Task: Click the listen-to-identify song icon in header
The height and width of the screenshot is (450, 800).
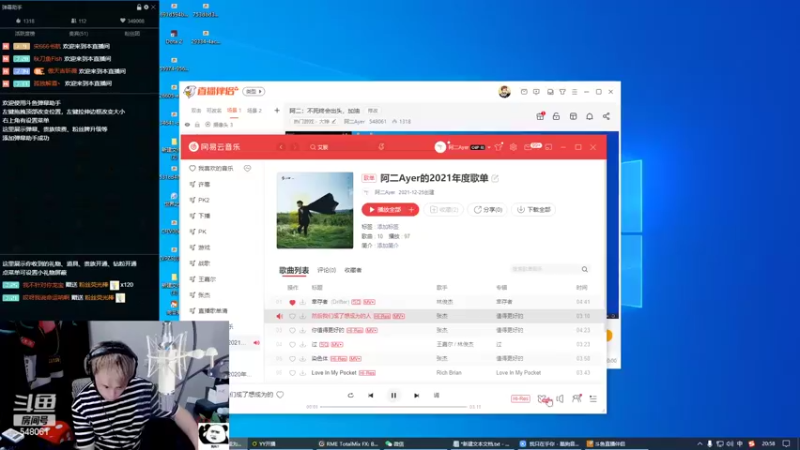Action: tap(381, 147)
